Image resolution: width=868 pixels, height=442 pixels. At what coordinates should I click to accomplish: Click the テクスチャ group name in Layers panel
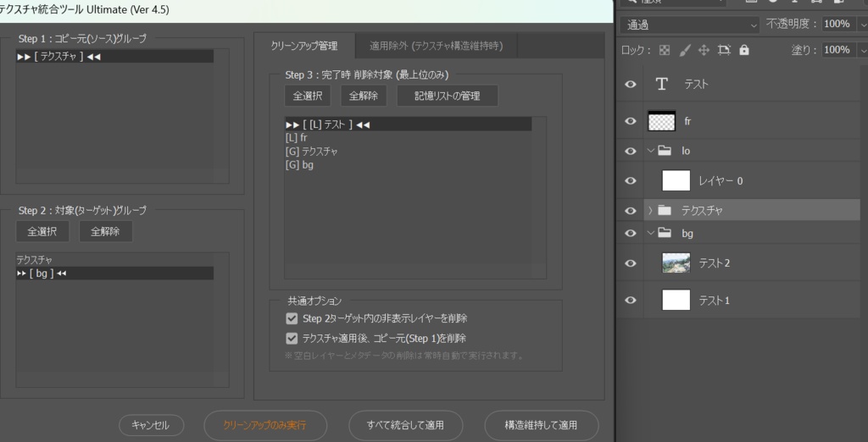[x=702, y=211]
